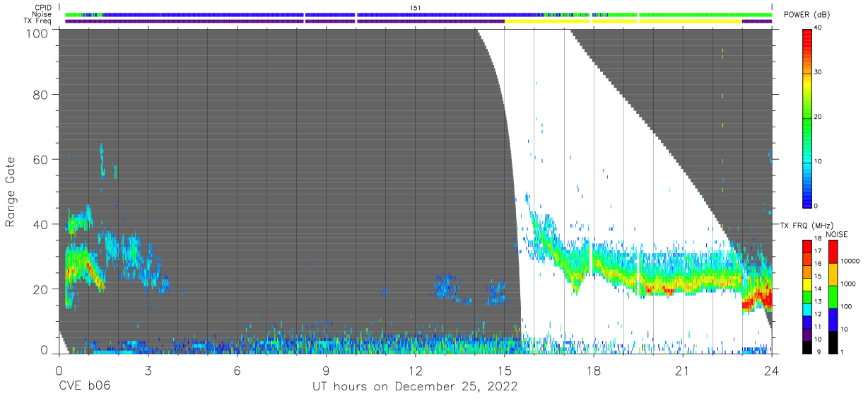Click the POWER (dB) legend title
The image size is (868, 401).
pos(807,15)
